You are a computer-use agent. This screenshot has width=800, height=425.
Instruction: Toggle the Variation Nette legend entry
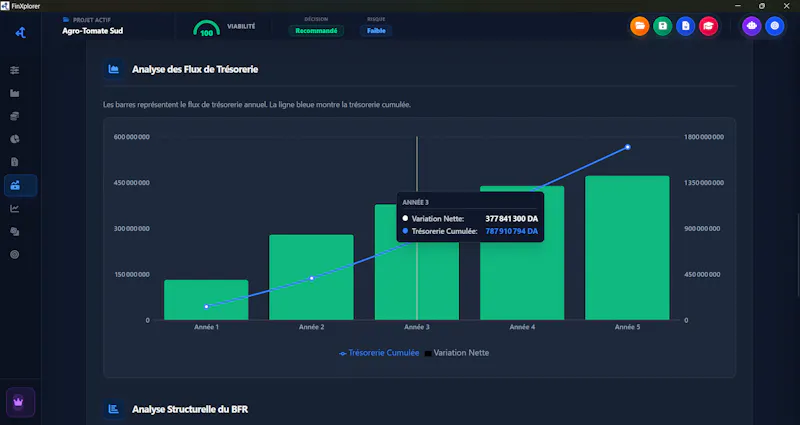pyautogui.click(x=457, y=353)
